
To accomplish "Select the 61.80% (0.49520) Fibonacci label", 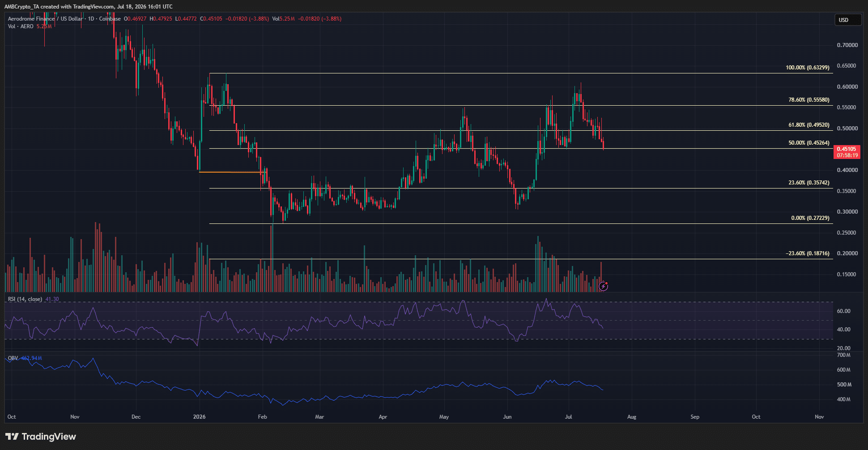I will (x=809, y=125).
